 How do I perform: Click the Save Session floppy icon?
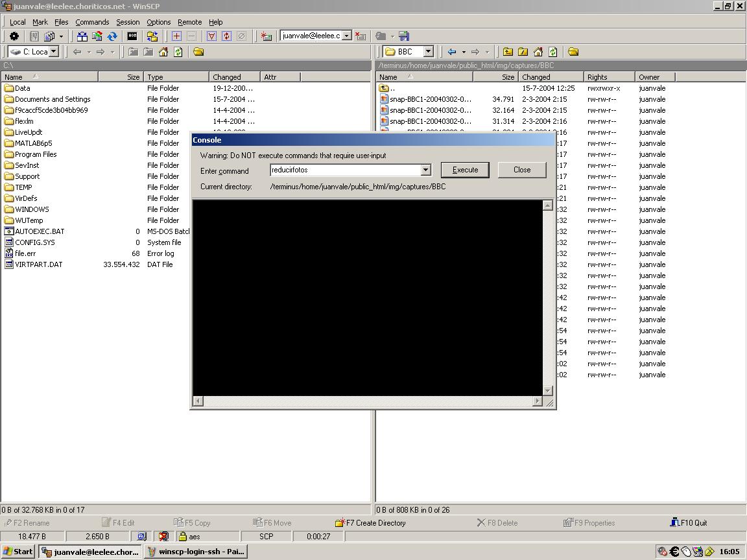404,36
